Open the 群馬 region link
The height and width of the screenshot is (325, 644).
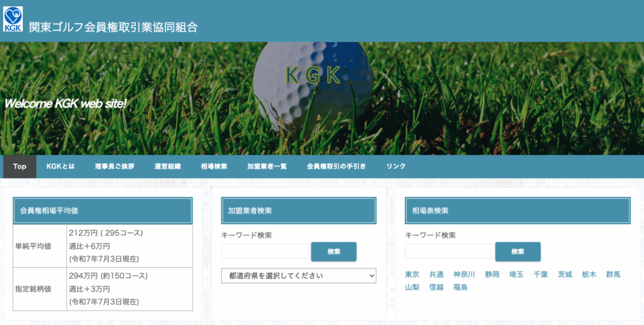point(613,275)
